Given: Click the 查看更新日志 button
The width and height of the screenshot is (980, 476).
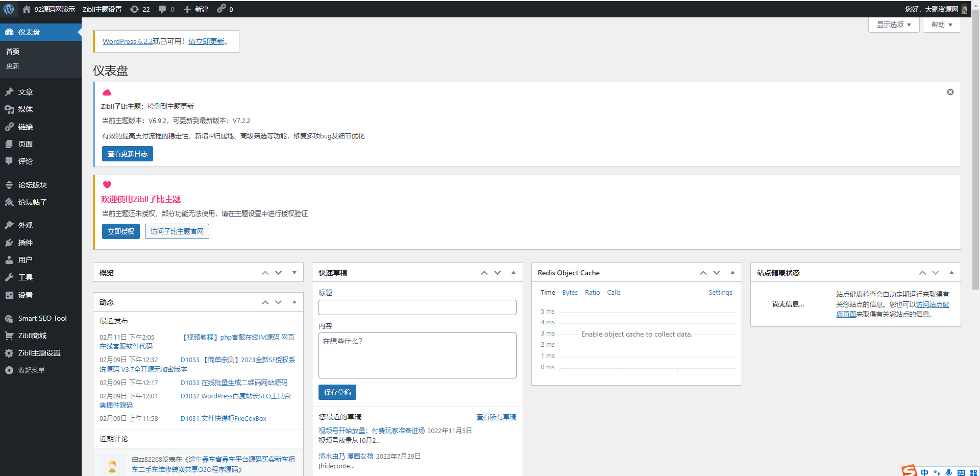Looking at the screenshot, I should tap(128, 154).
